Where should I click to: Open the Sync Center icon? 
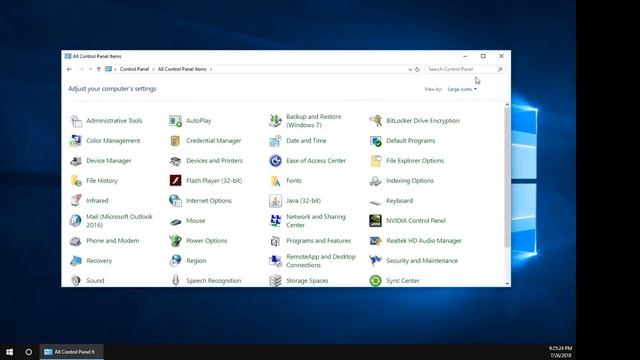(376, 281)
